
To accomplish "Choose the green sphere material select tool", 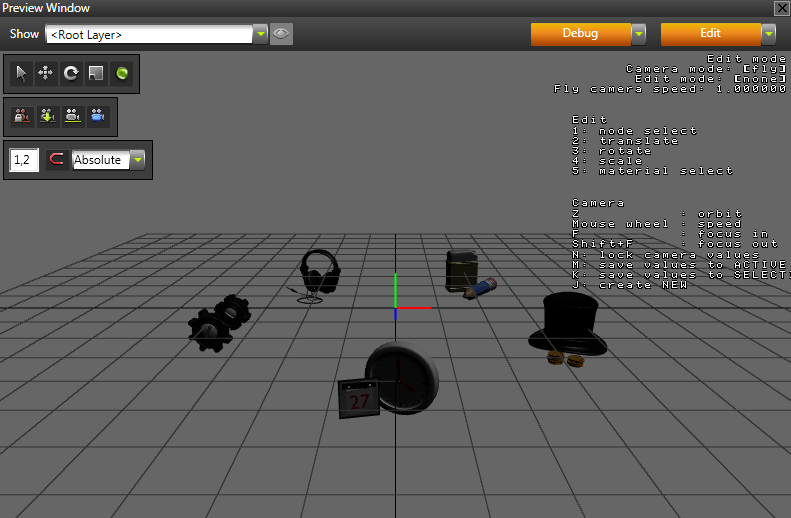I will tap(122, 73).
